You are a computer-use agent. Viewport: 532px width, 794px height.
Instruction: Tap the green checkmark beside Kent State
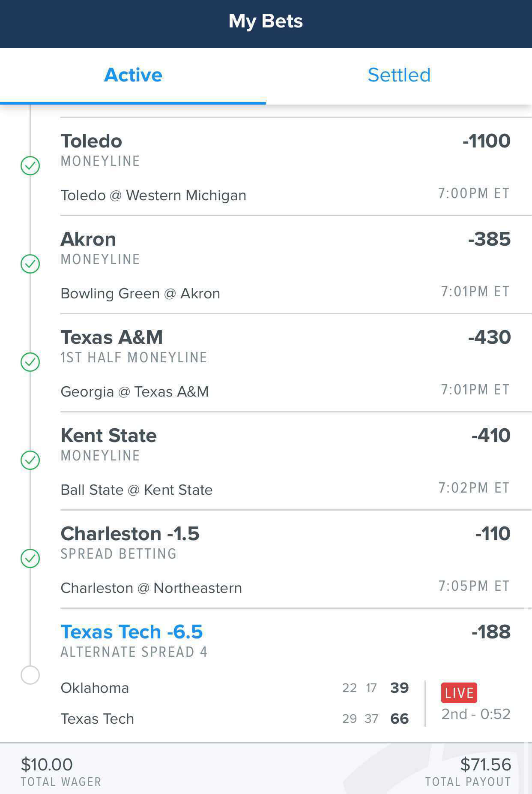click(x=30, y=460)
